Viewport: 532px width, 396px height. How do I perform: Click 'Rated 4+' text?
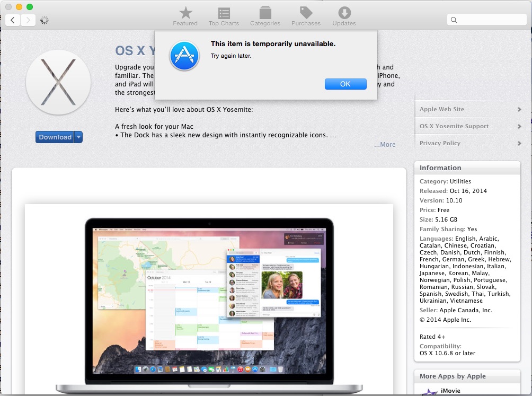(432, 337)
